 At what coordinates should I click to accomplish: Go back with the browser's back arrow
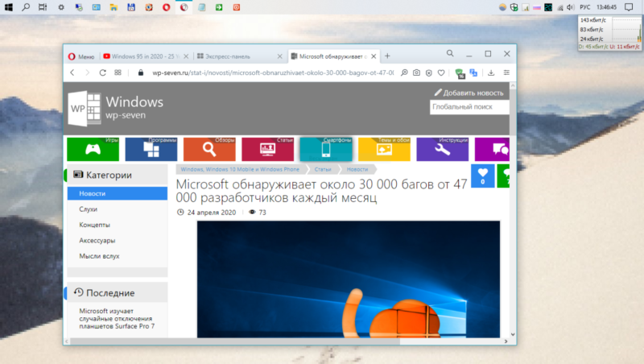tap(72, 72)
